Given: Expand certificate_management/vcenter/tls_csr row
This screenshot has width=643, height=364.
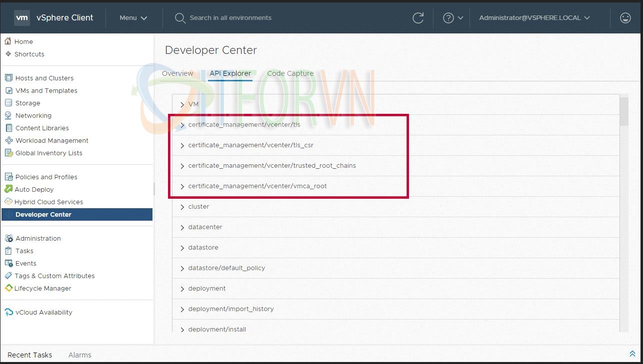Looking at the screenshot, I should (x=182, y=146).
